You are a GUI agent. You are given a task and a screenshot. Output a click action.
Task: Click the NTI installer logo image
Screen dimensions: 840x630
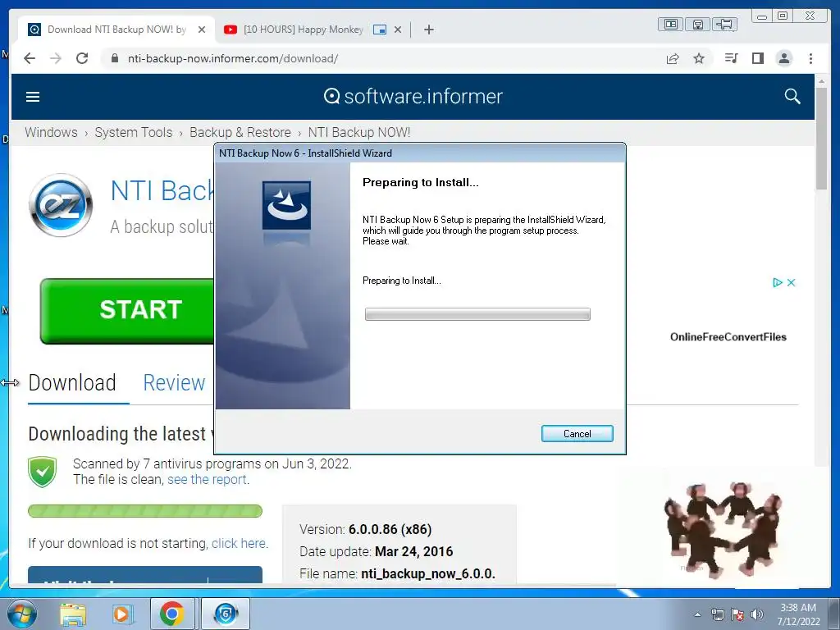coord(286,205)
